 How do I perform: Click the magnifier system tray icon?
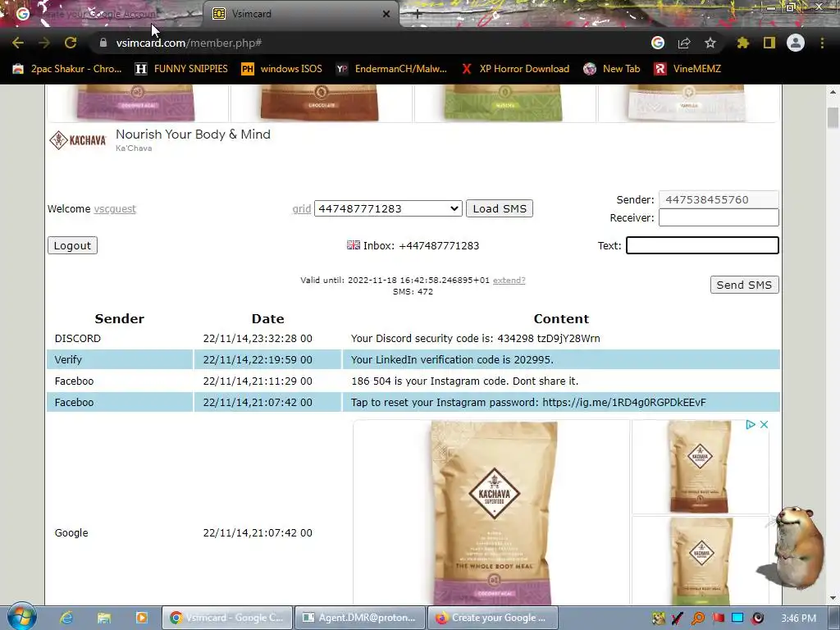(x=698, y=619)
